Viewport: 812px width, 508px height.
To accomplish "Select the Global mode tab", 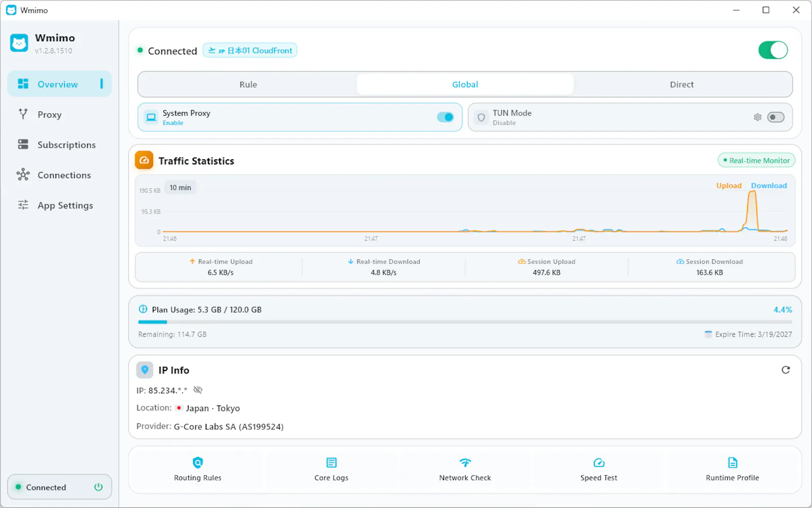I will pos(465,84).
